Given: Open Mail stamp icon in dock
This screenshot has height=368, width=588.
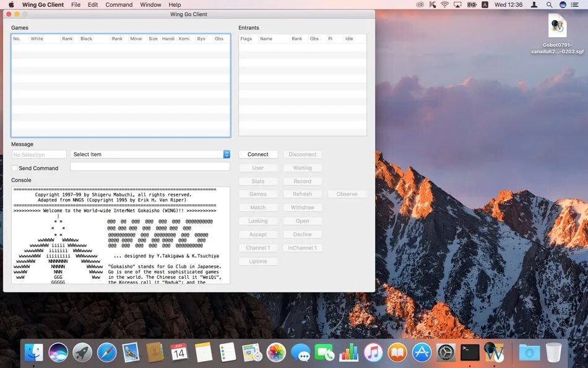Looking at the screenshot, I should (x=131, y=353).
